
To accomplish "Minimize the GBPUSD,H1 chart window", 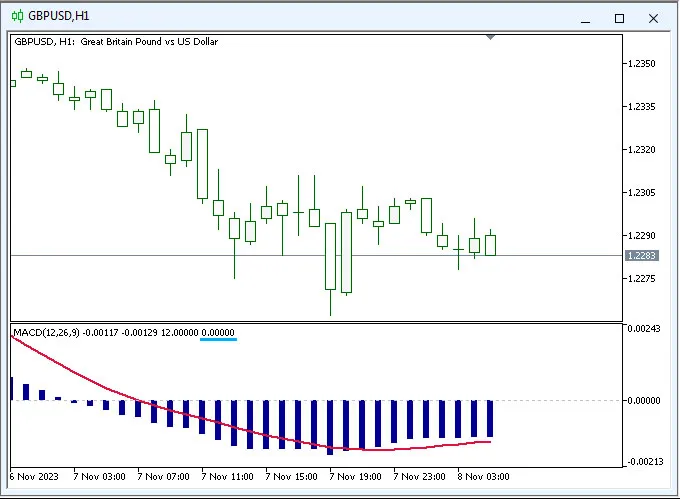I will 585,18.
